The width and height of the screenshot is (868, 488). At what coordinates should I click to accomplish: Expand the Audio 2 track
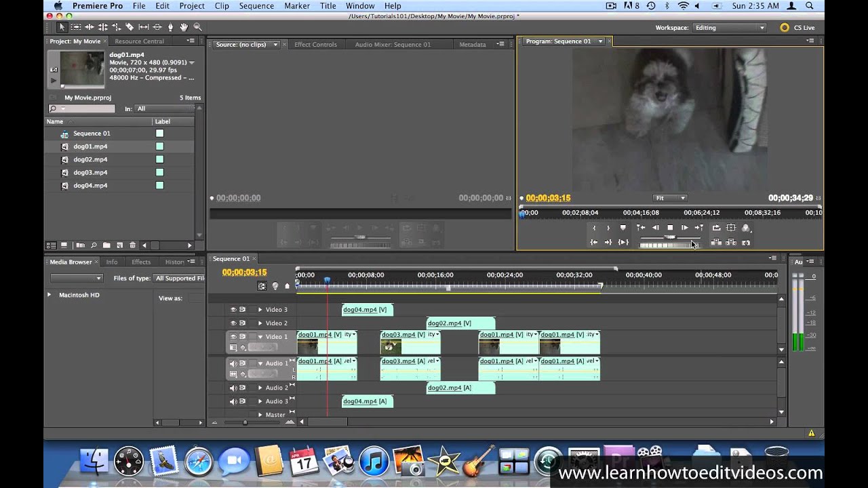[x=260, y=388]
